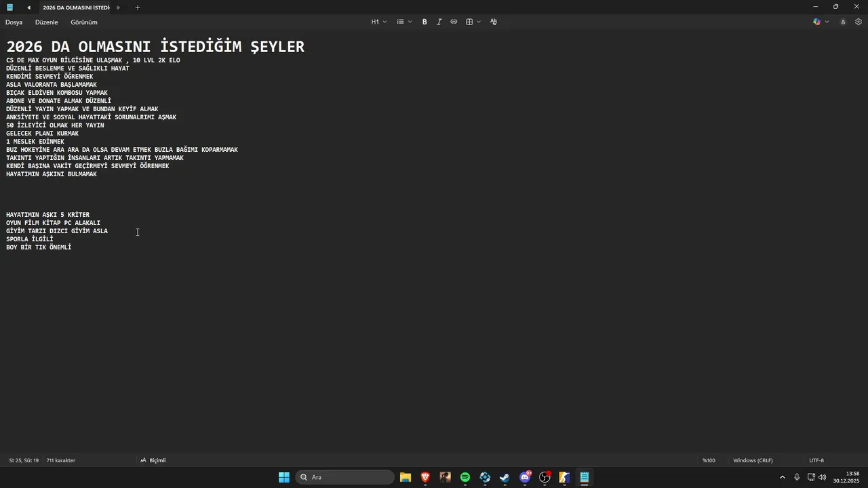Image resolution: width=868 pixels, height=488 pixels.
Task: Open File Explorer from the taskbar
Action: click(406, 477)
